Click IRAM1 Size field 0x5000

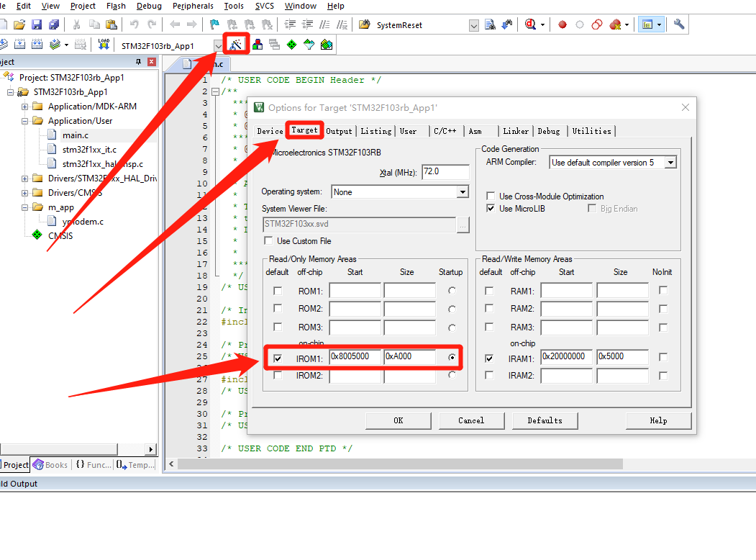point(622,356)
